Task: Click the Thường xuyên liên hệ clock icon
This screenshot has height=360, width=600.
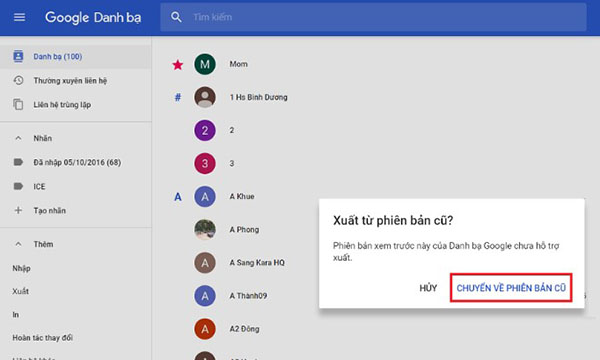Action: click(18, 80)
